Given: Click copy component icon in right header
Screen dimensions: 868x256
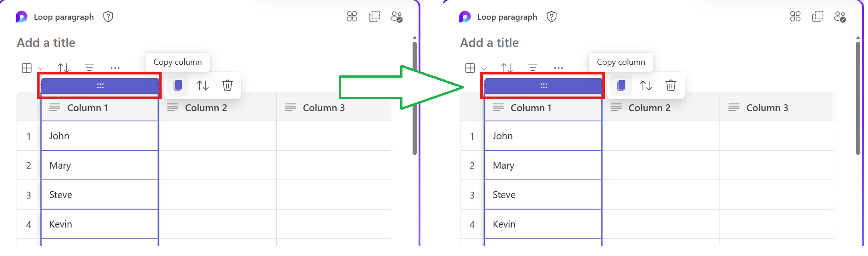Looking at the screenshot, I should [x=818, y=17].
